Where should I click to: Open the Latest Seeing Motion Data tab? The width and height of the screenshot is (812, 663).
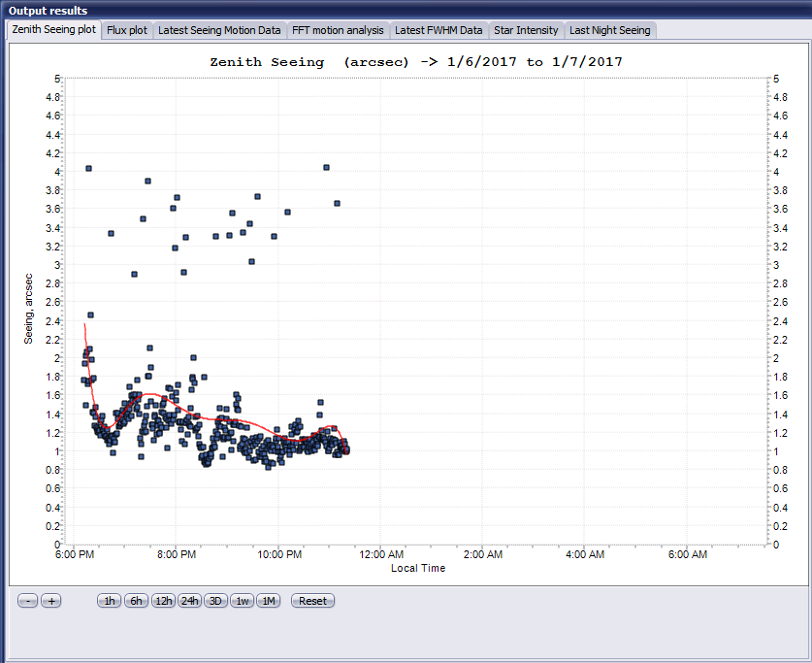[219, 30]
